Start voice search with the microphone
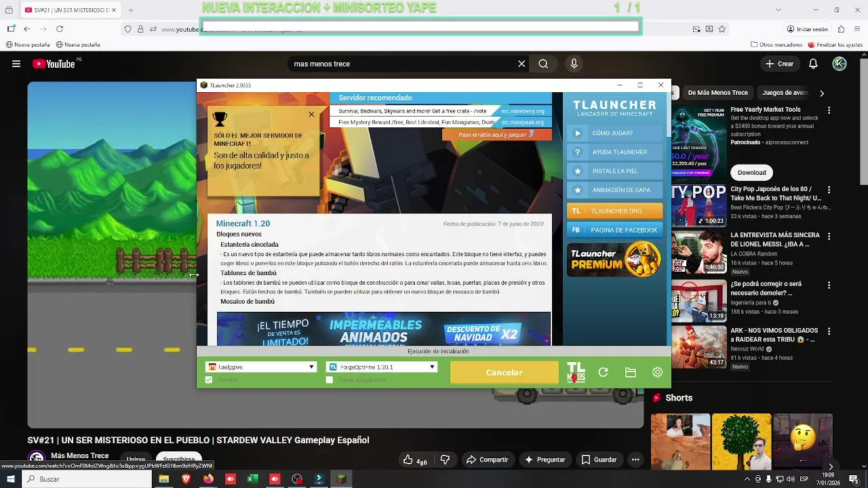This screenshot has width=868, height=488. (574, 64)
